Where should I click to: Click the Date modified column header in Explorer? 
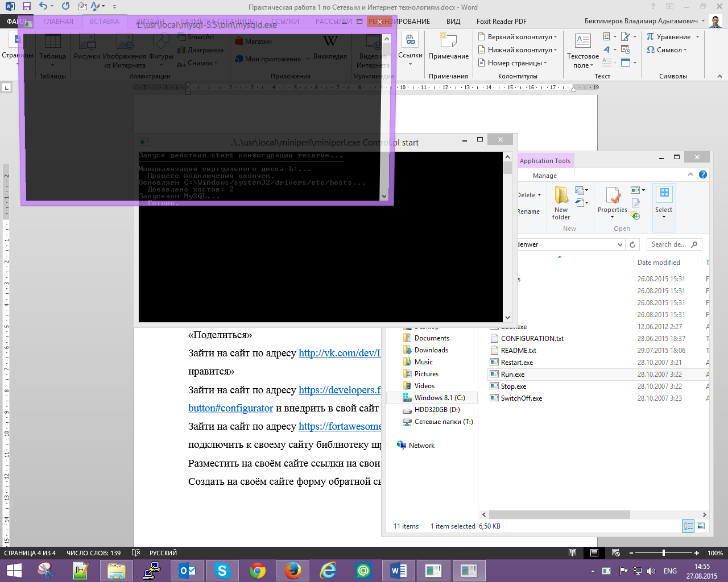pos(659,263)
